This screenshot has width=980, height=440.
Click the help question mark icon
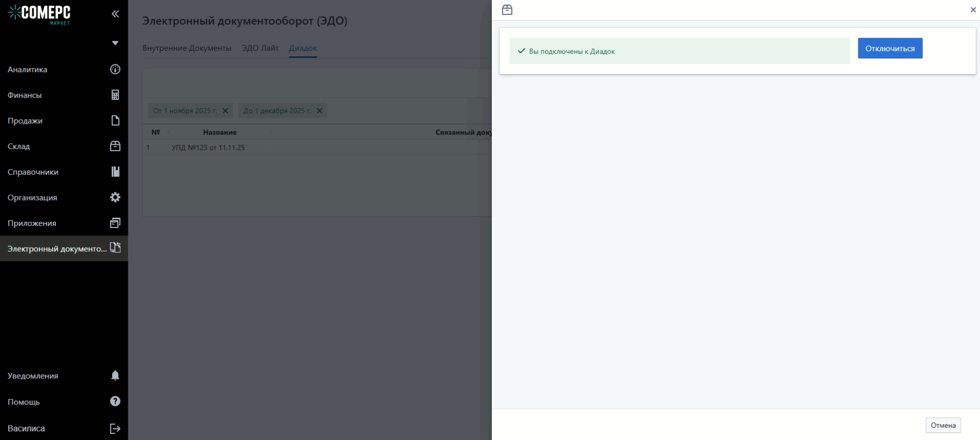115,402
